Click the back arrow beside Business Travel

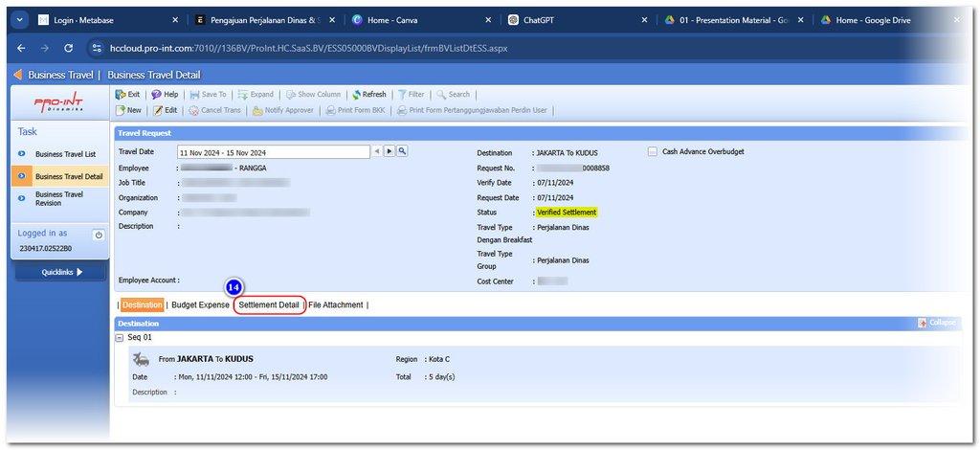pos(17,75)
